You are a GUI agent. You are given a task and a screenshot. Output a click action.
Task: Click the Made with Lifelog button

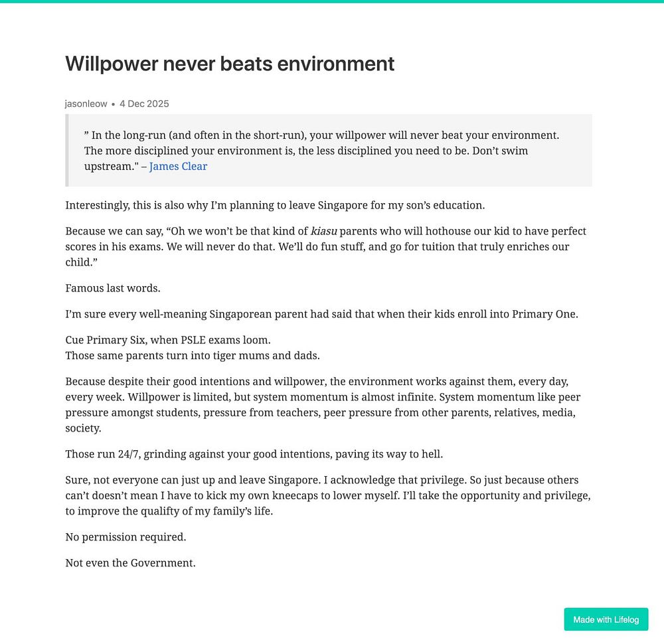coord(606,619)
